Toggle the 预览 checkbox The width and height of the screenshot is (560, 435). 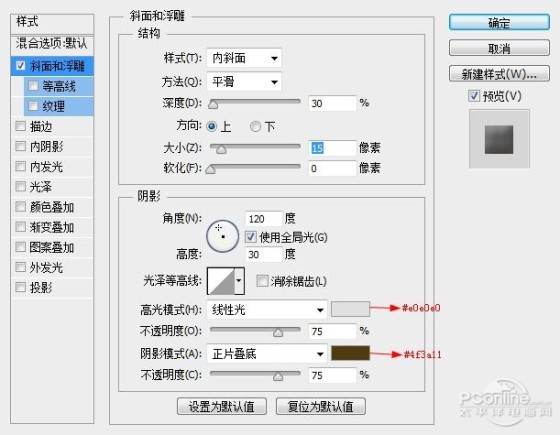point(474,96)
